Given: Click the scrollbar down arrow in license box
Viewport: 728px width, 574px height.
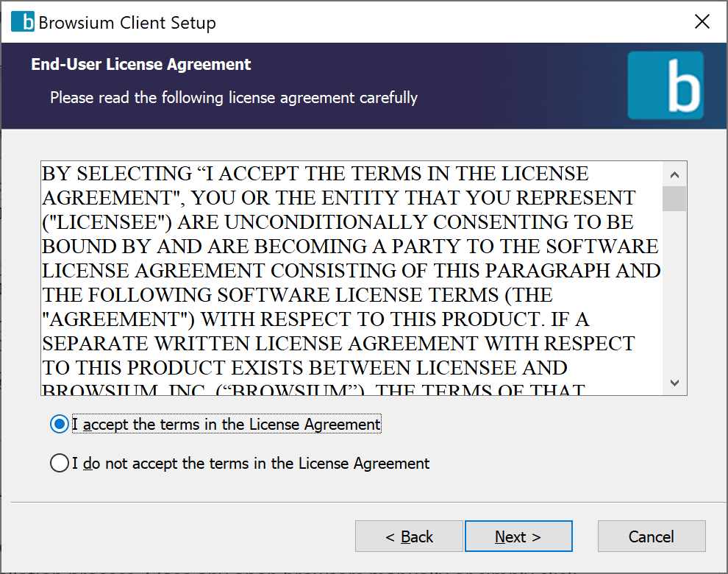Looking at the screenshot, I should pyautogui.click(x=674, y=383).
